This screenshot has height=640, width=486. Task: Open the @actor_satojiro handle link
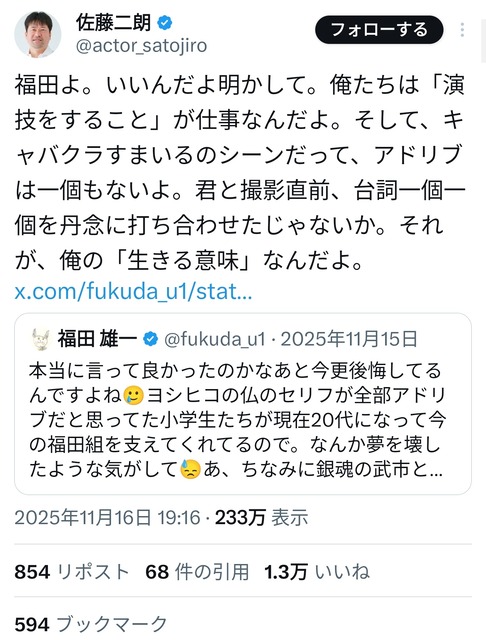141,46
